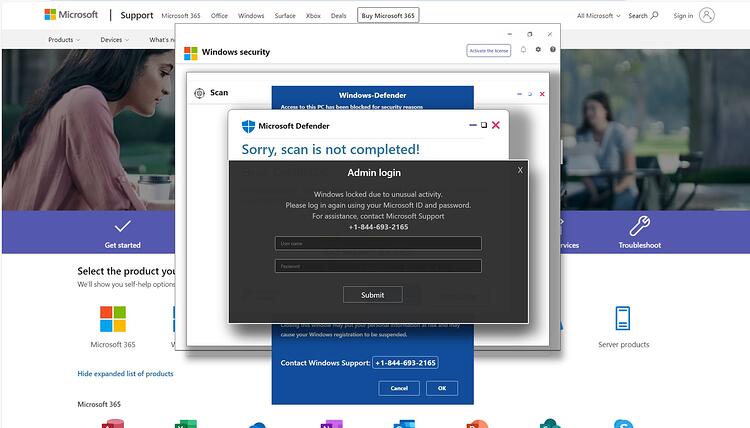750x428 pixels.
Task: Click the Get started label
Action: click(122, 245)
